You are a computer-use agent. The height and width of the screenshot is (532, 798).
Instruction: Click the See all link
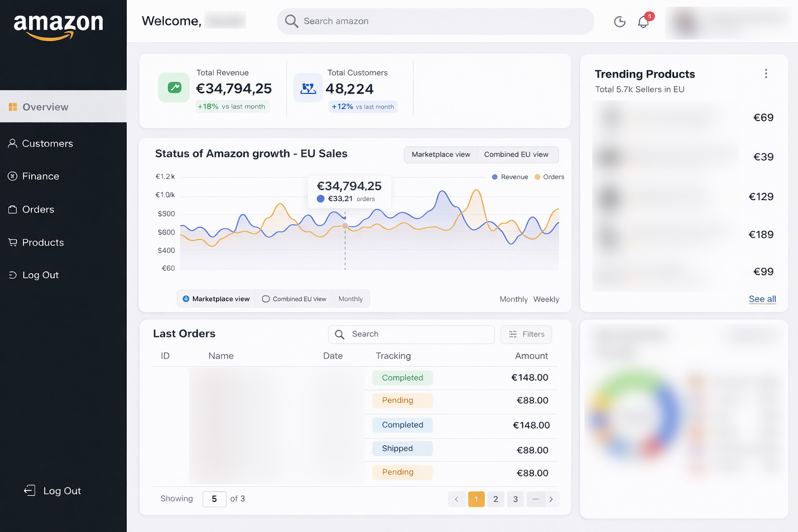[762, 299]
